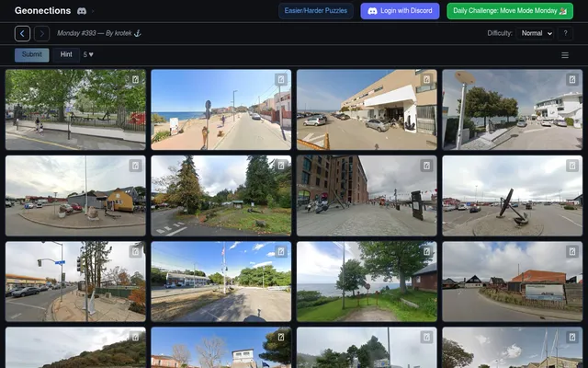The width and height of the screenshot is (588, 368).
Task: Select the tall conifer trees roadside photo
Action: pos(220,196)
